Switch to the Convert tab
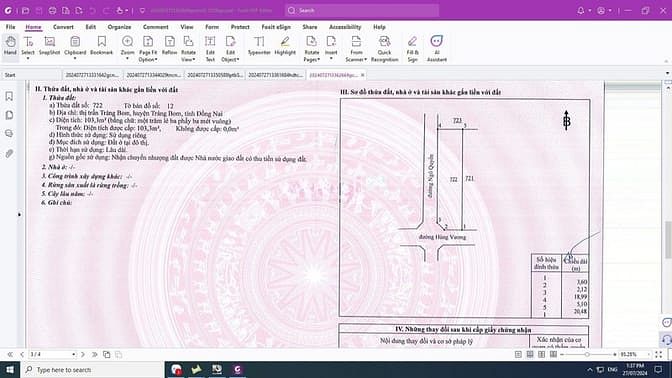 63,27
